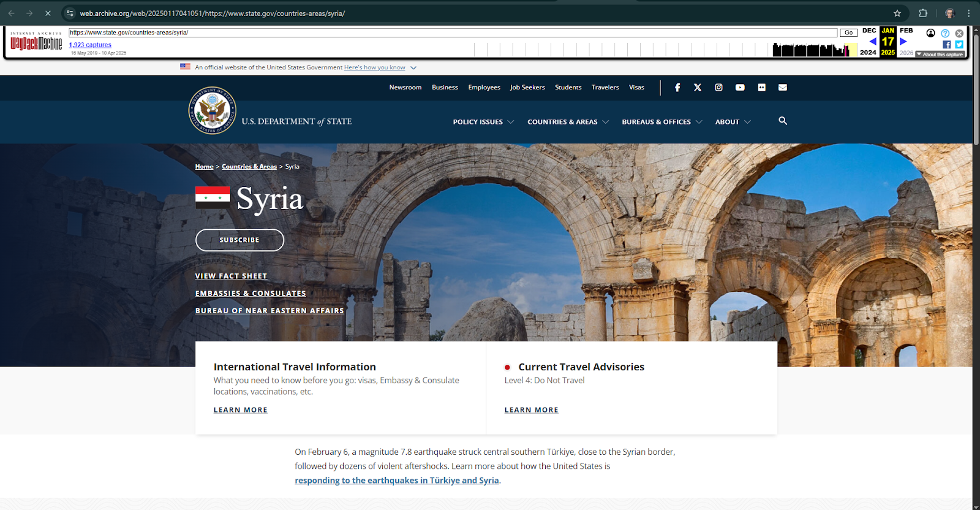
Task: Click the YouTube icon in header
Action: click(740, 88)
